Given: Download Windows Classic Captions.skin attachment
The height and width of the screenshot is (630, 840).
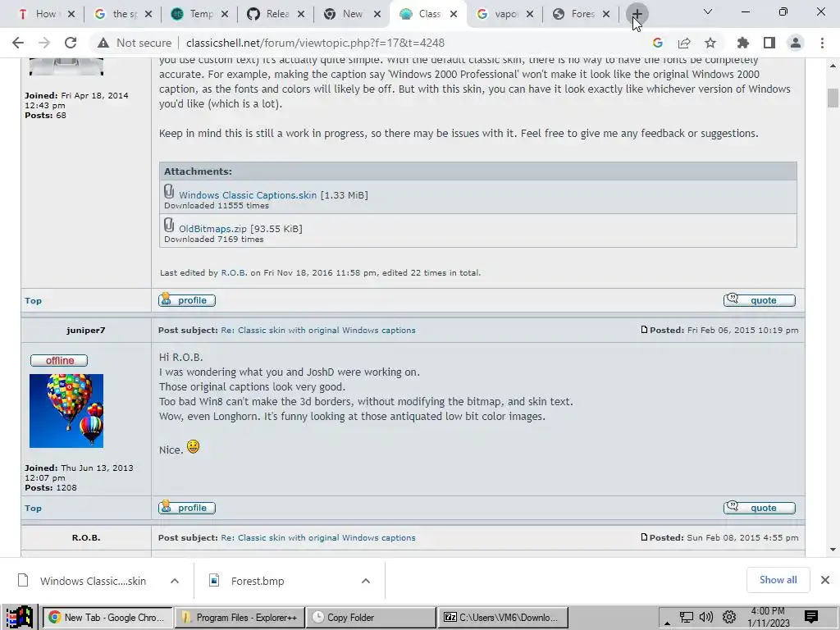Looking at the screenshot, I should (248, 195).
